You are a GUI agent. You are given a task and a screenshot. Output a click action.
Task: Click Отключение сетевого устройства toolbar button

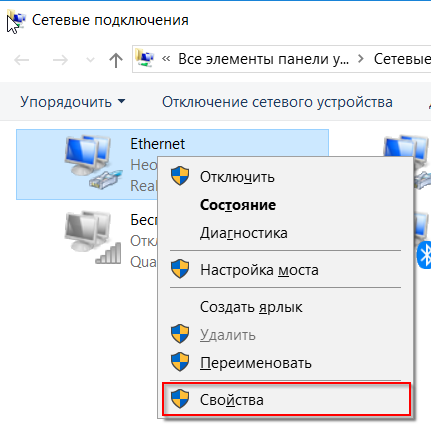pos(277,102)
